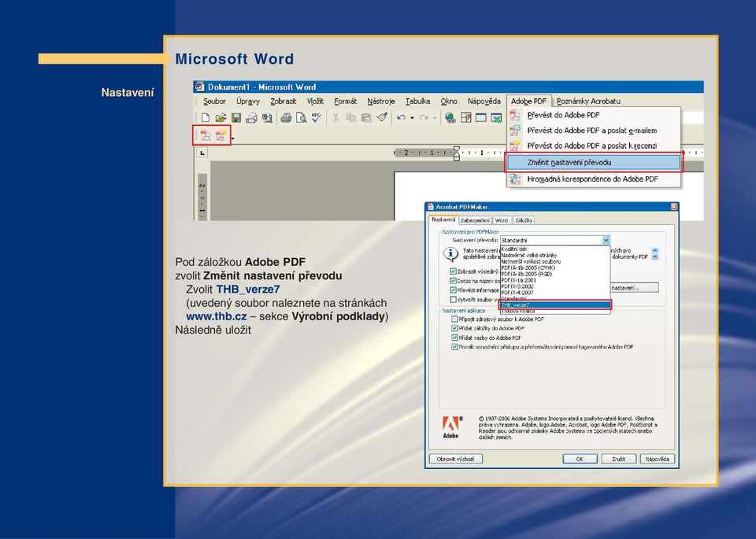Click the Permission envelope icon after Save
The height and width of the screenshot is (539, 756).
(x=251, y=117)
